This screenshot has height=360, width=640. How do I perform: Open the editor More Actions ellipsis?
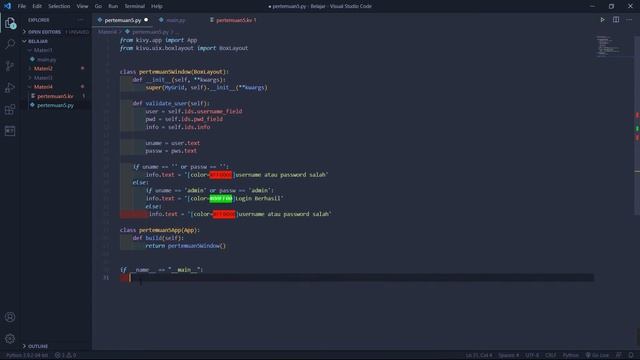tap(629, 20)
